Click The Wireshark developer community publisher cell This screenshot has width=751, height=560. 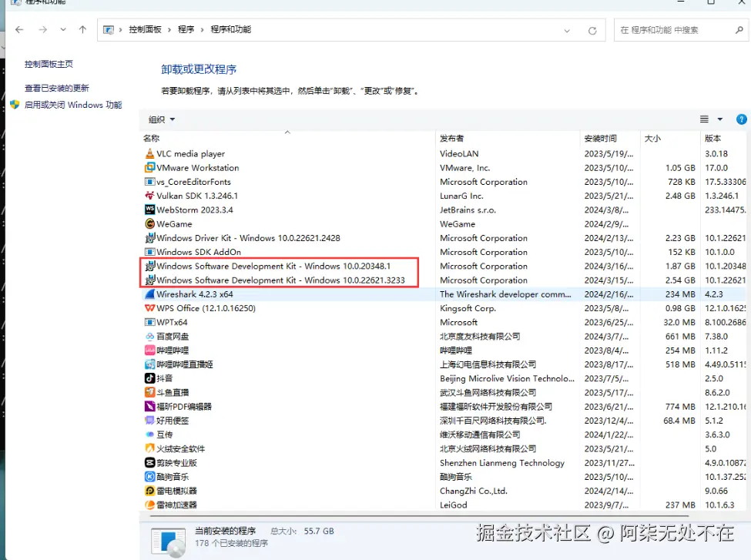(x=505, y=294)
